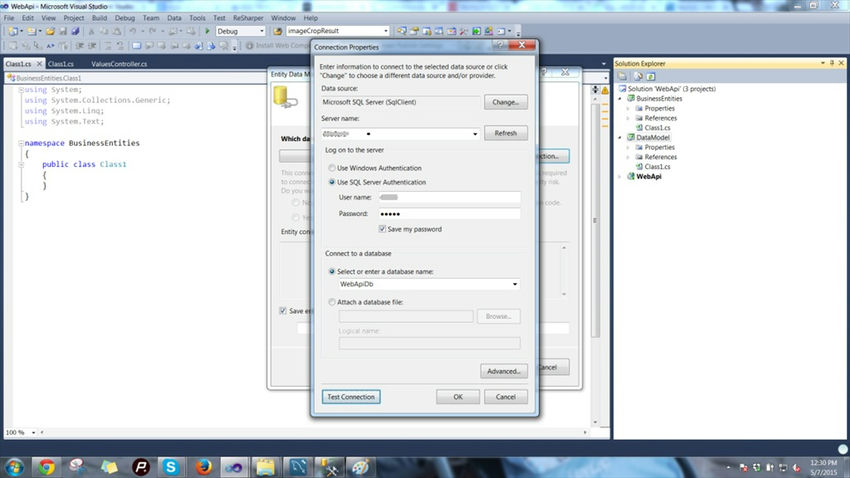Click the Show All Files icon in Solution Explorer
Image resolution: width=850 pixels, height=478 pixels.
point(639,76)
